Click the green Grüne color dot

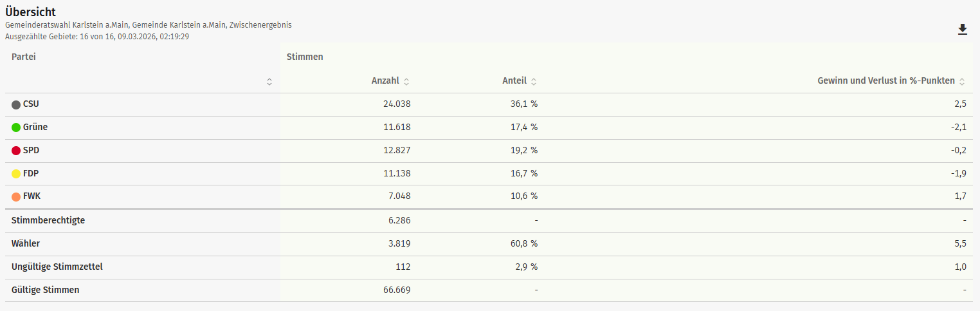[x=16, y=127]
